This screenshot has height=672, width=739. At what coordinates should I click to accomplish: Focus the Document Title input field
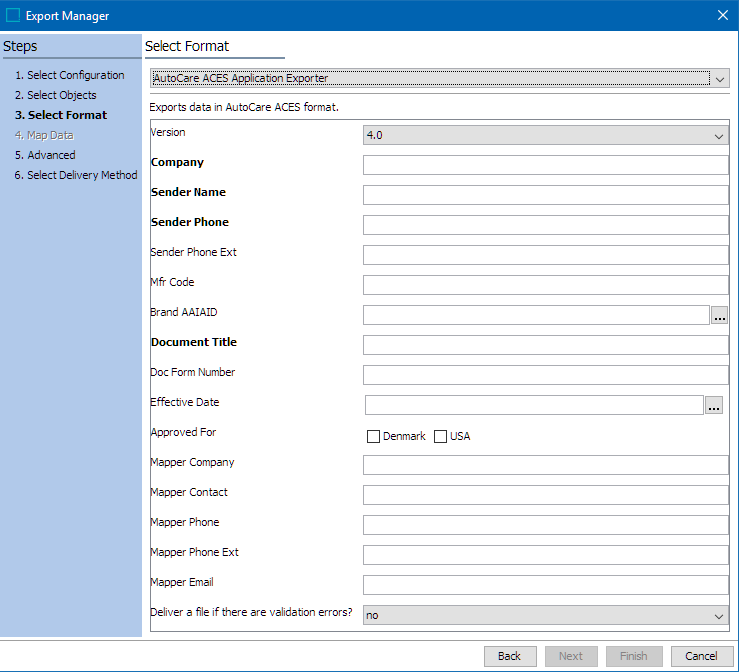coord(546,345)
